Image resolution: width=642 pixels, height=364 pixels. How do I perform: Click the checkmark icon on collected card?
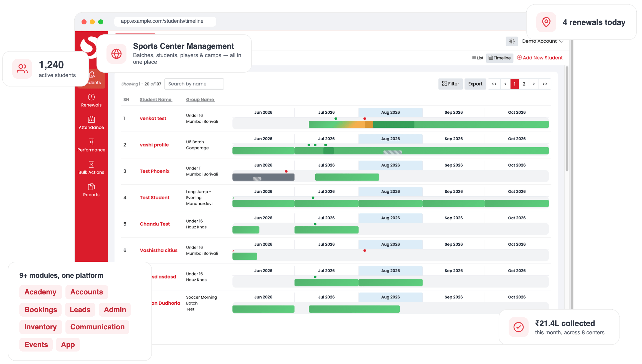518,327
